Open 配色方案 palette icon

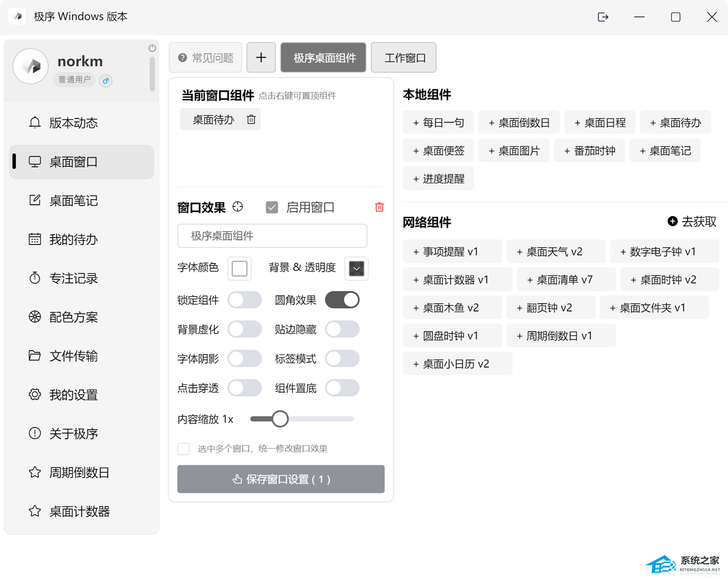[35, 317]
